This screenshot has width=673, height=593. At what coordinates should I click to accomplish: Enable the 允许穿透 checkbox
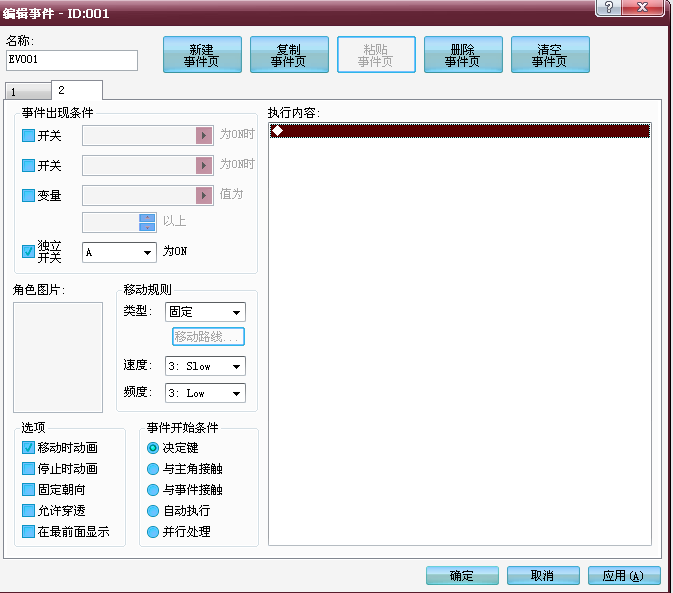coord(28,511)
